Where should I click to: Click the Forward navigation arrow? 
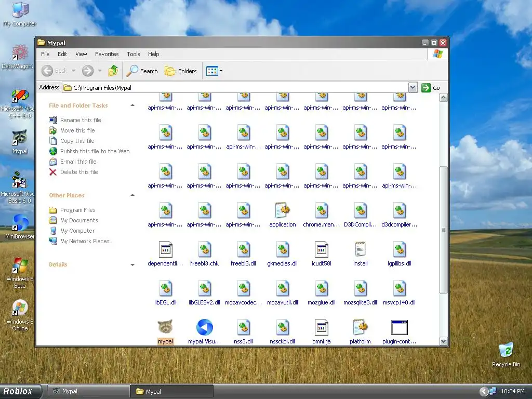pos(87,71)
